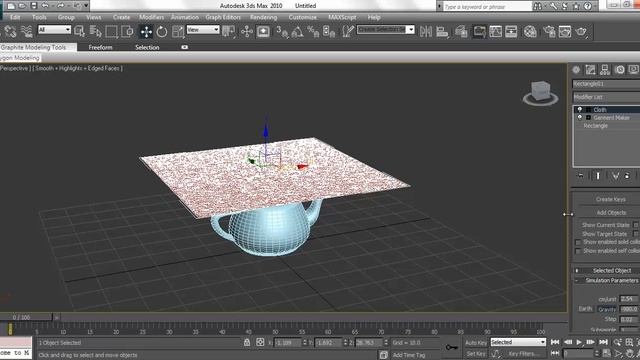Open the Rendering menu
The width and height of the screenshot is (640, 360).
[x=263, y=17]
